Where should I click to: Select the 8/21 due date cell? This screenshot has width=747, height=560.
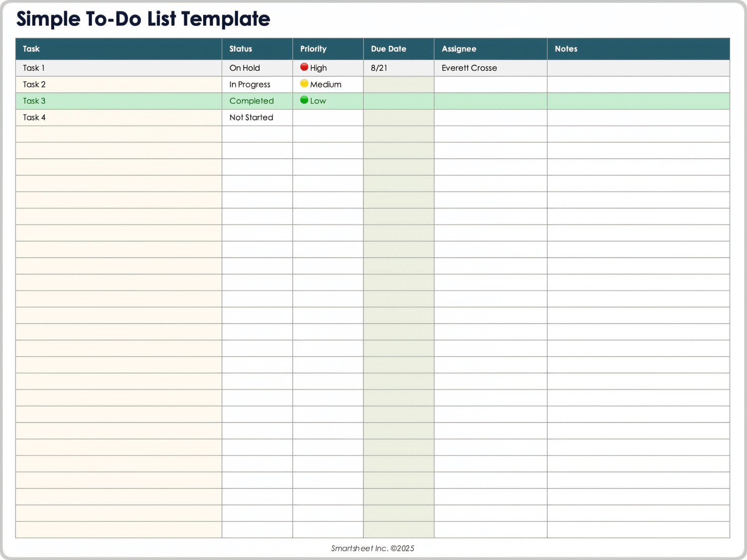click(x=379, y=68)
